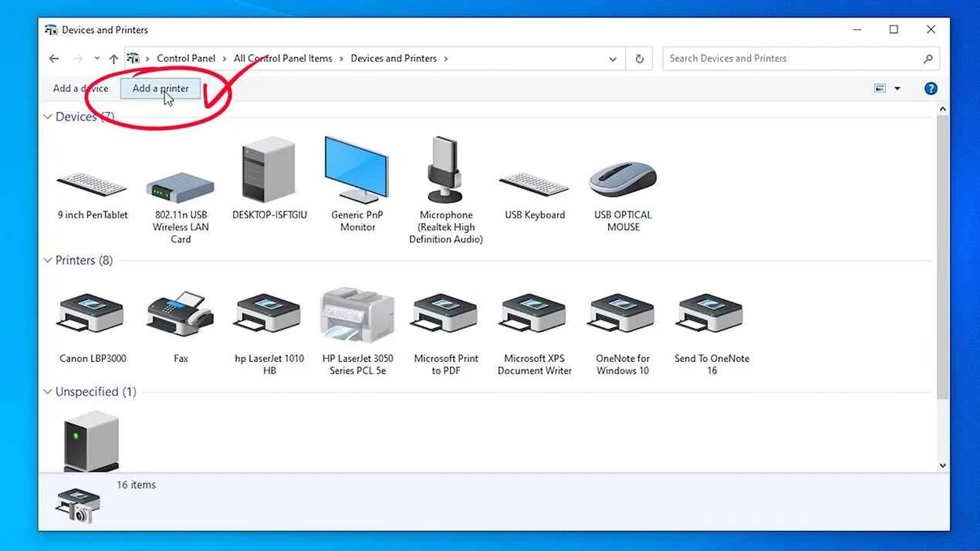The height and width of the screenshot is (551, 980).
Task: Select the DESKTOP-ISFTGIU computer icon
Action: (269, 170)
